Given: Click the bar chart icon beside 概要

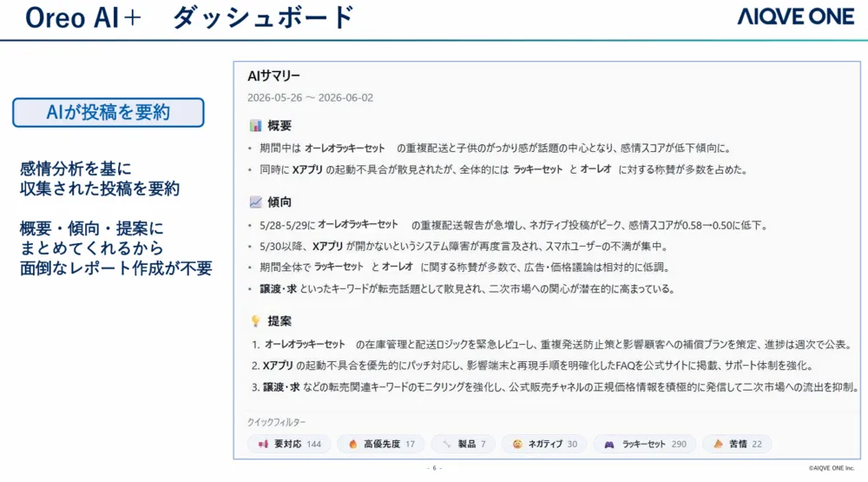Looking at the screenshot, I should pyautogui.click(x=255, y=126).
